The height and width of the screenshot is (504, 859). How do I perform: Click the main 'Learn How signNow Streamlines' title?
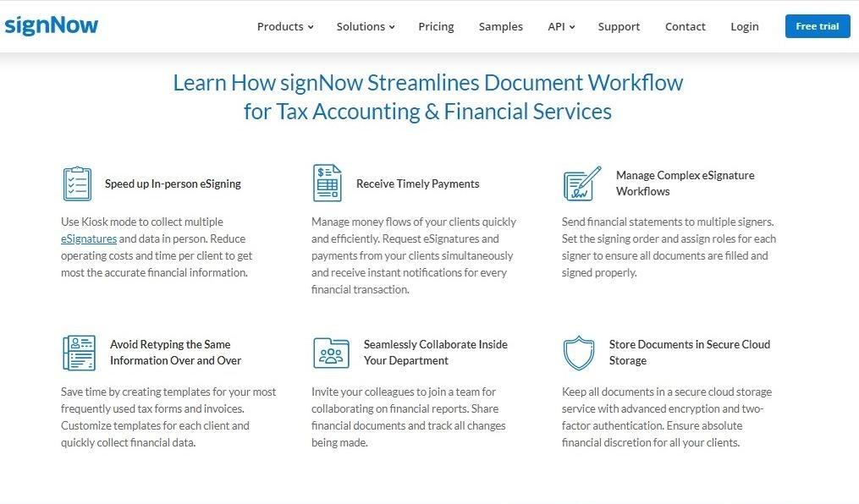point(428,97)
